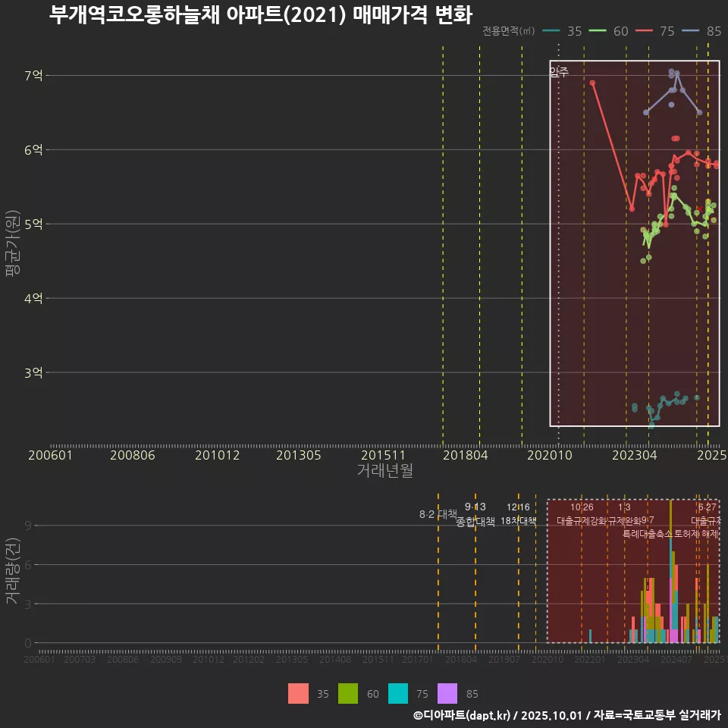
Task: Click the purple 85 legend swatch
Action: coord(448,693)
